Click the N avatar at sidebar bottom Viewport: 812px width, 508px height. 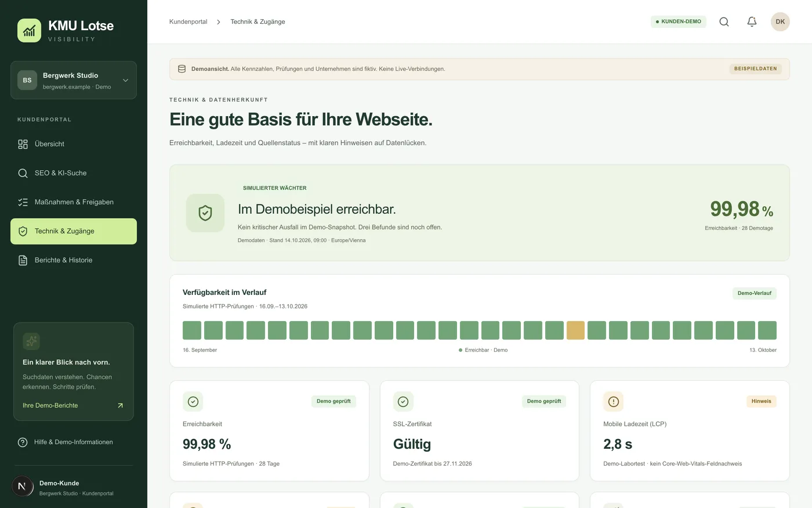(x=22, y=487)
